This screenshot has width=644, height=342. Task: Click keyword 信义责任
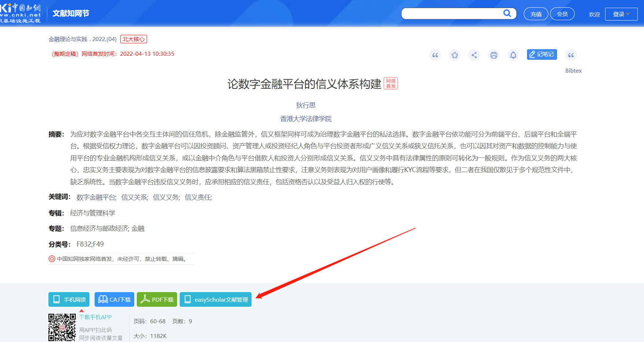tap(198, 197)
